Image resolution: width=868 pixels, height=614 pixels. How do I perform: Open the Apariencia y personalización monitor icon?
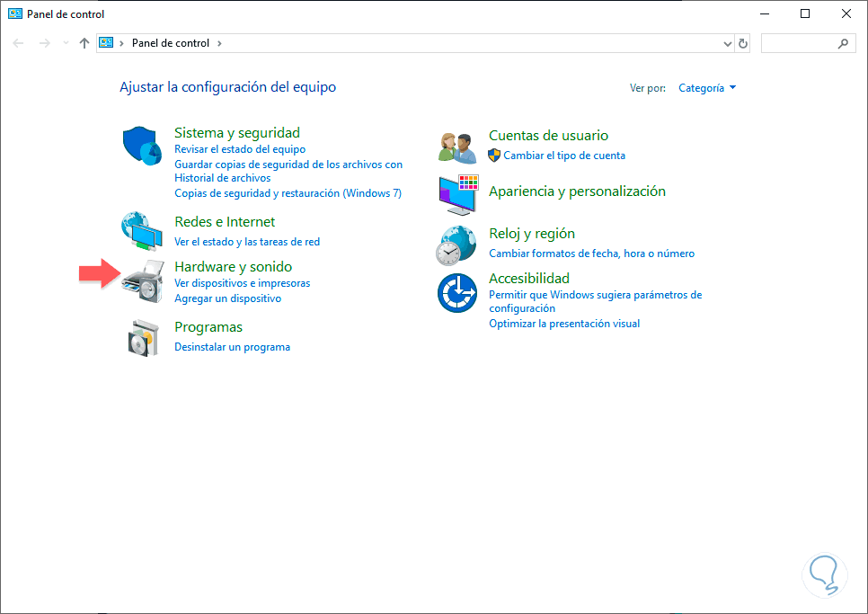tap(458, 194)
